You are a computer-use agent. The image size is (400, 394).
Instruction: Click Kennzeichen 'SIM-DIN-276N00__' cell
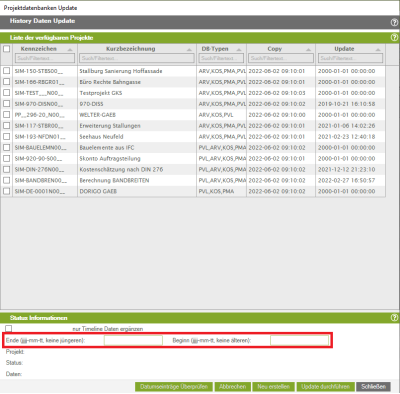[40, 170]
